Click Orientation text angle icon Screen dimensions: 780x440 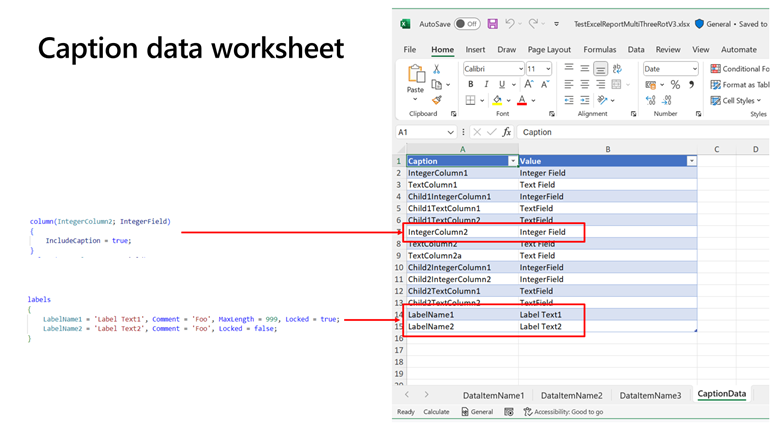[x=602, y=100]
